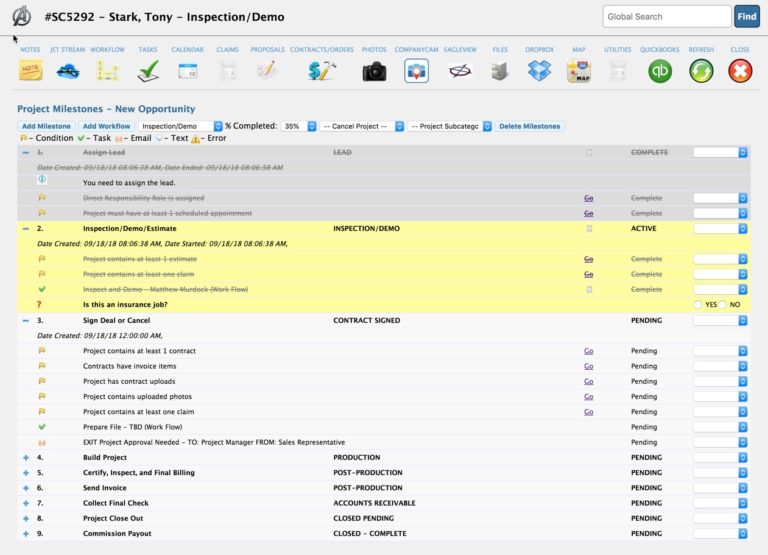Click the info icon beside 'You need to assign the lead'
The width and height of the screenshot is (768, 555).
click(x=42, y=179)
